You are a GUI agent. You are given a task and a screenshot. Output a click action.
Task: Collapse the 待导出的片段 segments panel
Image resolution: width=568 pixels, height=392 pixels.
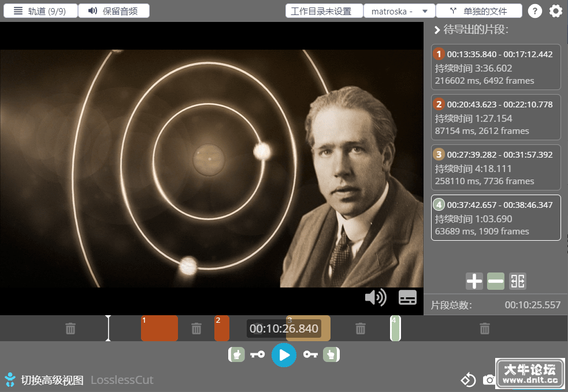[437, 30]
